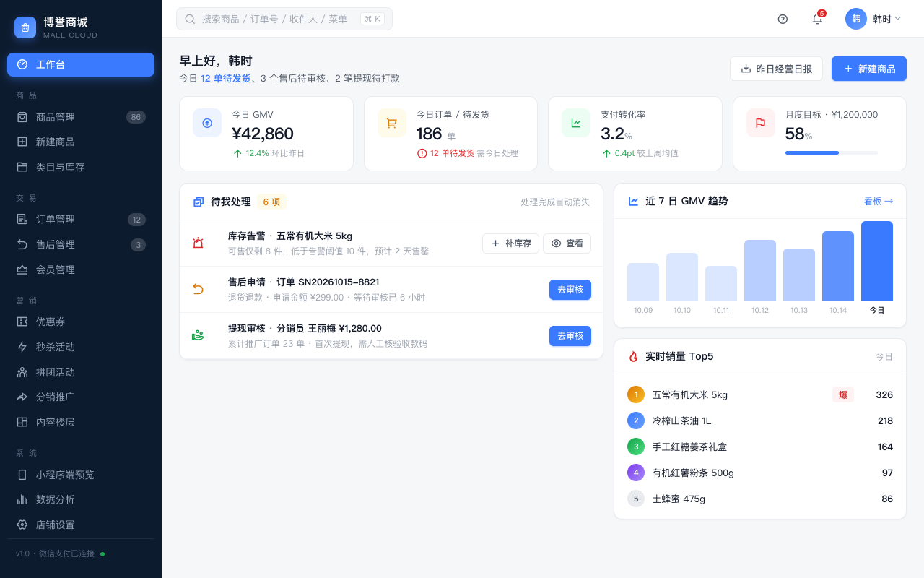
Task: Click the 数据分析 bar chart icon
Action: [x=22, y=499]
